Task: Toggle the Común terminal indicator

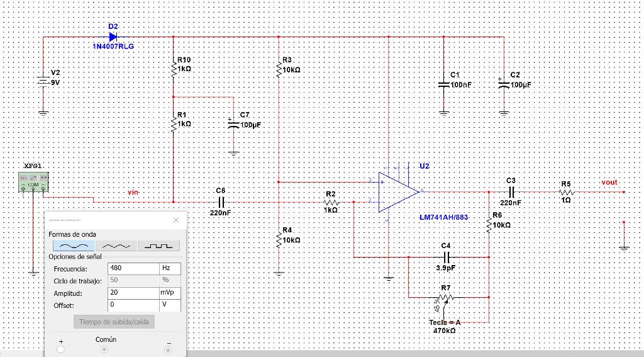Action: (104, 349)
